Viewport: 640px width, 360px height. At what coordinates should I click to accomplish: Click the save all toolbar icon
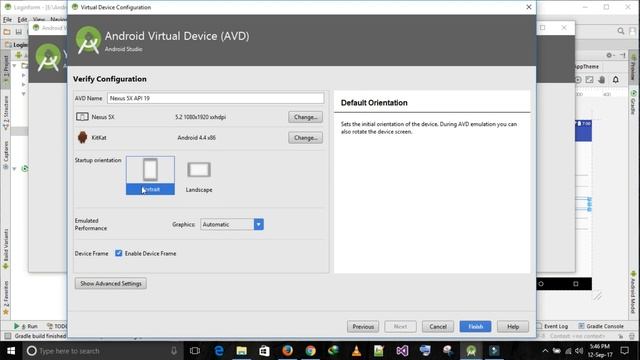pos(19,31)
